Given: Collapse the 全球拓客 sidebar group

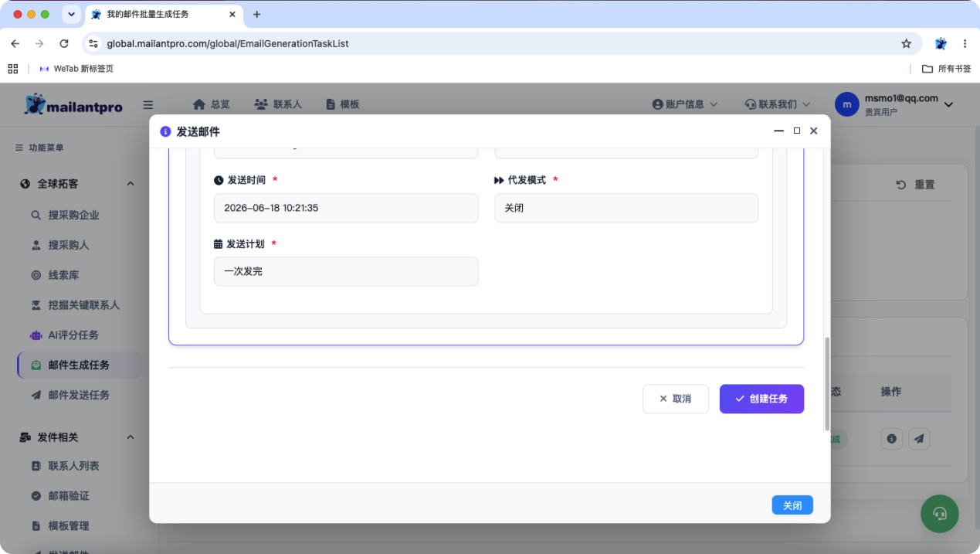Looking at the screenshot, I should pos(131,184).
